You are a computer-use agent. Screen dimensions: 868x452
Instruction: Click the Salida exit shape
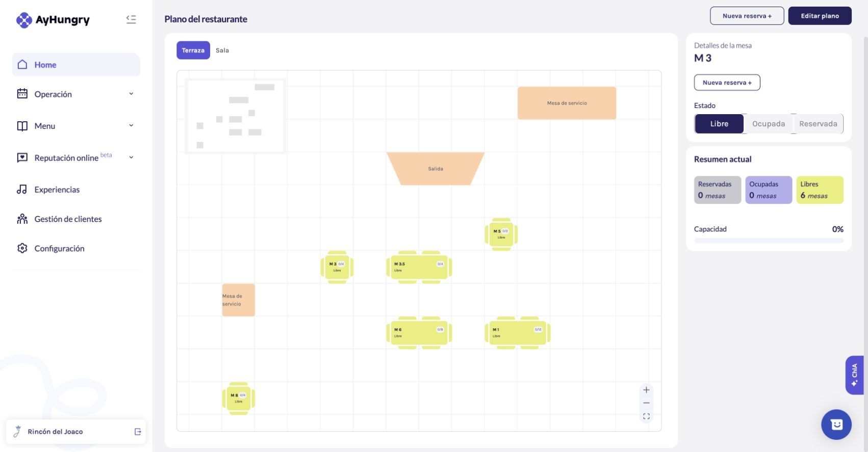(x=436, y=169)
